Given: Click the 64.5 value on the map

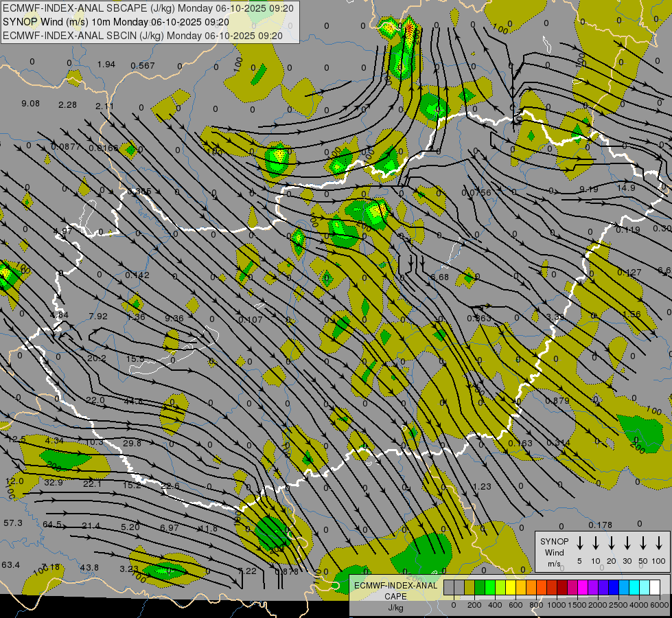Looking at the screenshot, I should 52,525.
